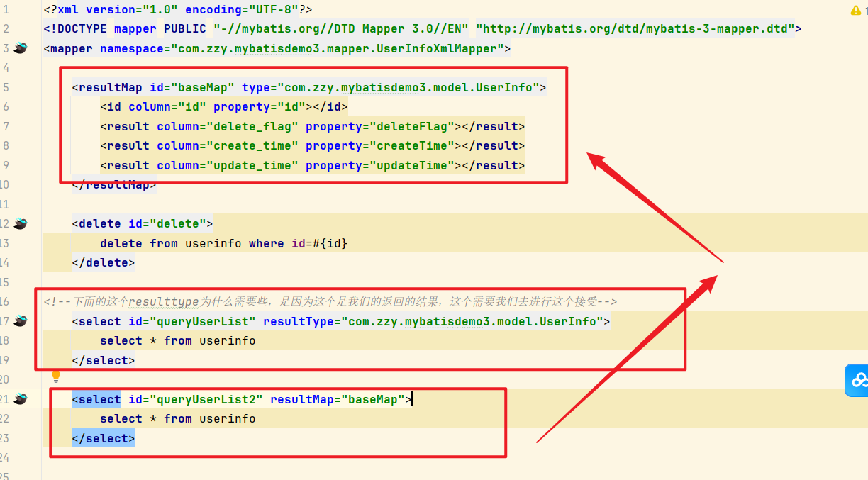Screen dimensions: 868x480
Task: Click the column value "delete_flag"
Action: click(252, 126)
